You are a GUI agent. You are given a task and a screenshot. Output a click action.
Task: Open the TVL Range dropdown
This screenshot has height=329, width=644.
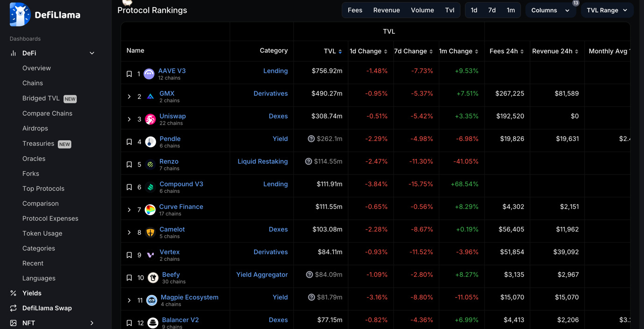(607, 10)
